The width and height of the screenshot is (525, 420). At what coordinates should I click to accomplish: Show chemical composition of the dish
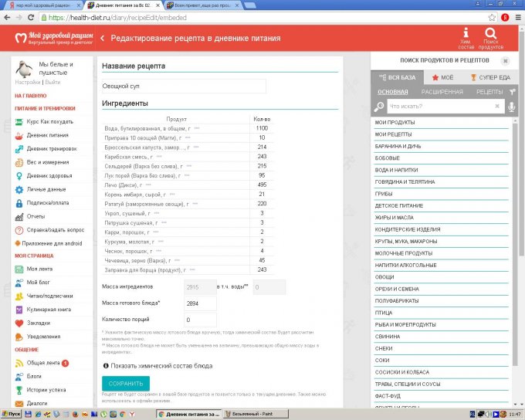coord(151,365)
